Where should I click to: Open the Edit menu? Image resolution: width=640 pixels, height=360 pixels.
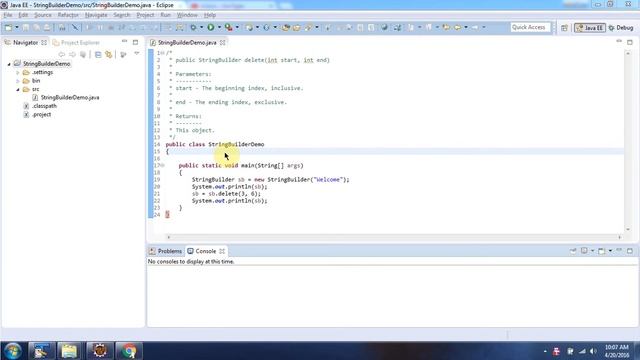click(23, 15)
